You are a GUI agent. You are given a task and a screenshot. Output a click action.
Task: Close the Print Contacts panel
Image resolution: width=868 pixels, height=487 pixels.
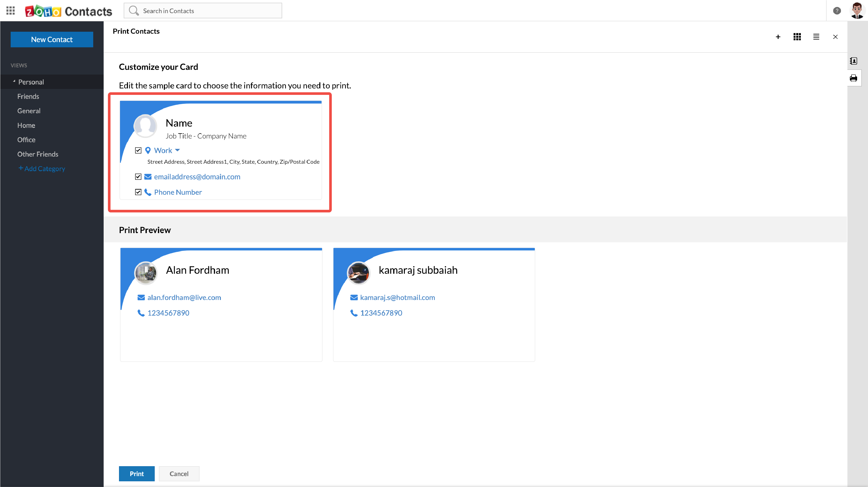coord(835,37)
